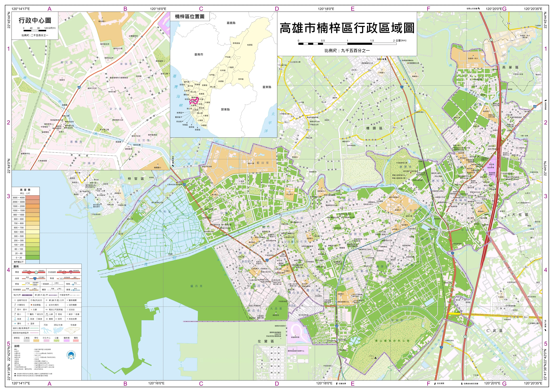
Task: Click the 大專院校 flag symbol in the legend
Action: (x=15, y=305)
